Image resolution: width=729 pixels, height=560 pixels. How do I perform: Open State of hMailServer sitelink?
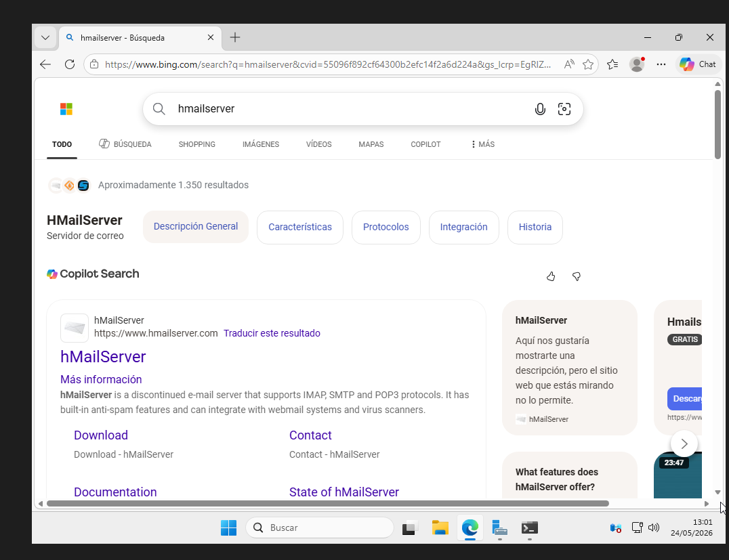[x=344, y=492]
